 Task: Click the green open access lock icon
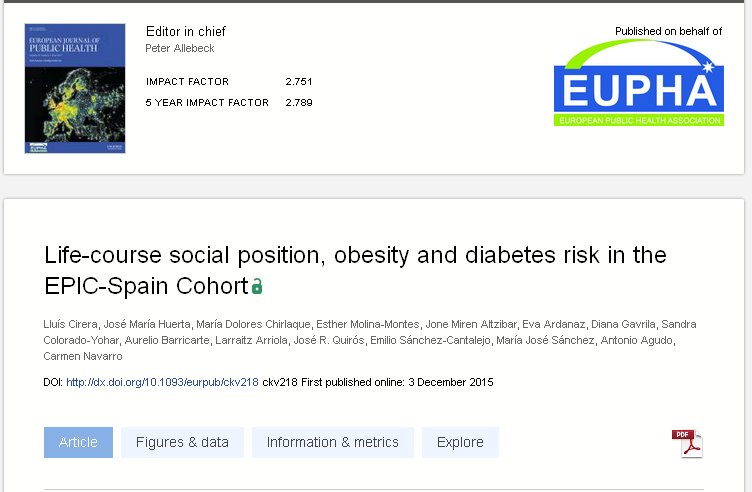[x=257, y=287]
